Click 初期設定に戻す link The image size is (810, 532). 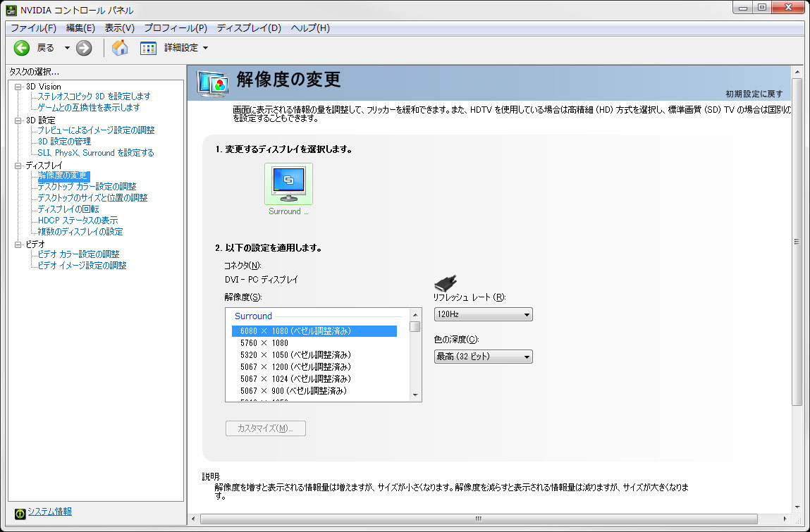(x=754, y=94)
